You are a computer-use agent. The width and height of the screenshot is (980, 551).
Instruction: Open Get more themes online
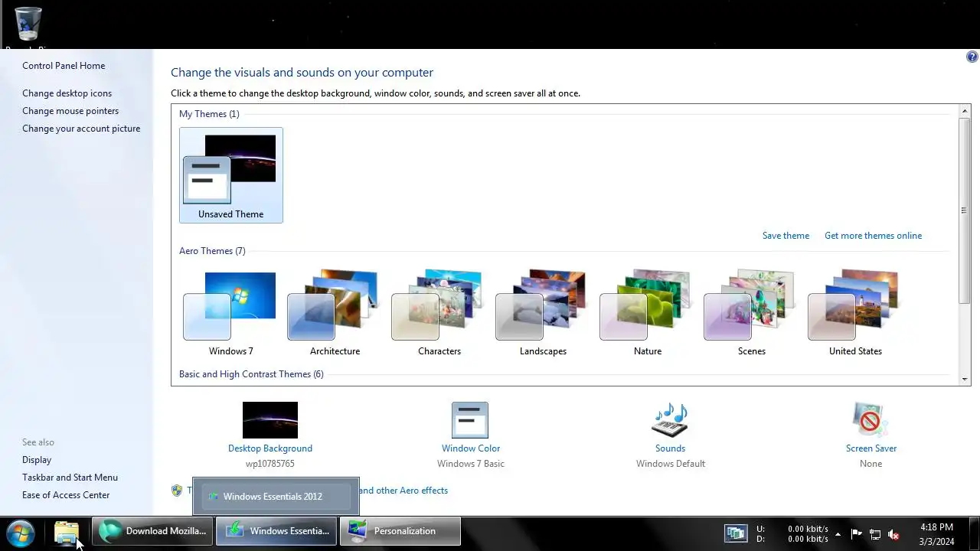(x=873, y=236)
